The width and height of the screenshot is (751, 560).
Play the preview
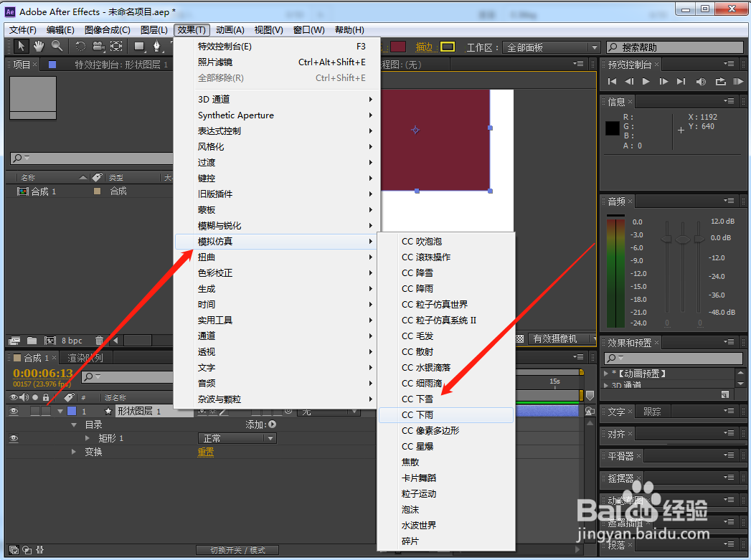click(646, 81)
